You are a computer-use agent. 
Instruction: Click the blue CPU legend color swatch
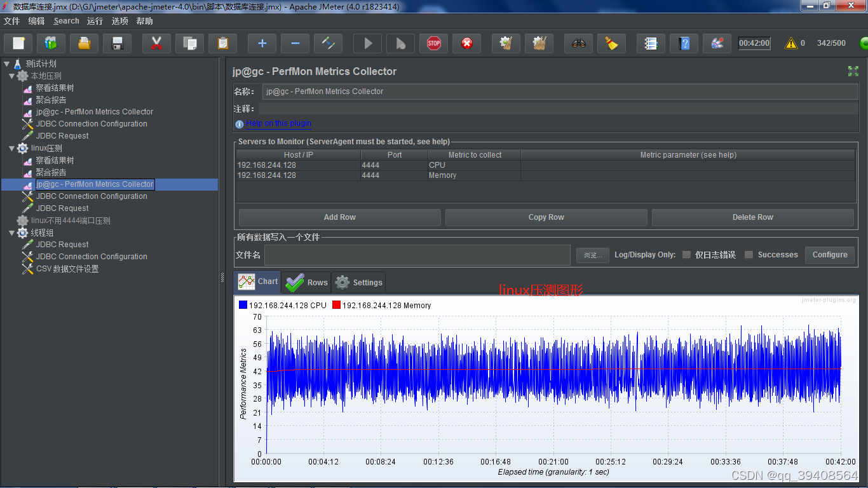243,306
